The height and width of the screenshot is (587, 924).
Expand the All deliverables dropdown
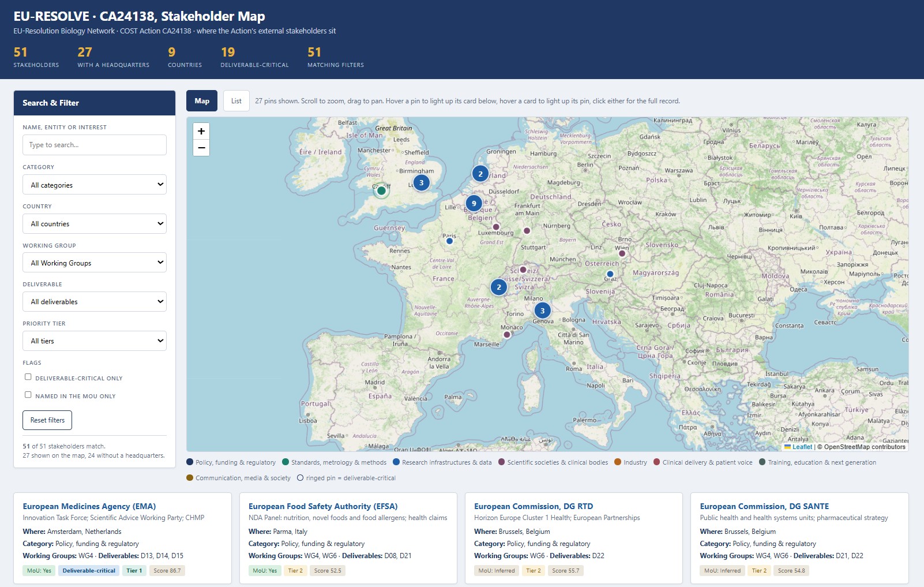(x=95, y=302)
